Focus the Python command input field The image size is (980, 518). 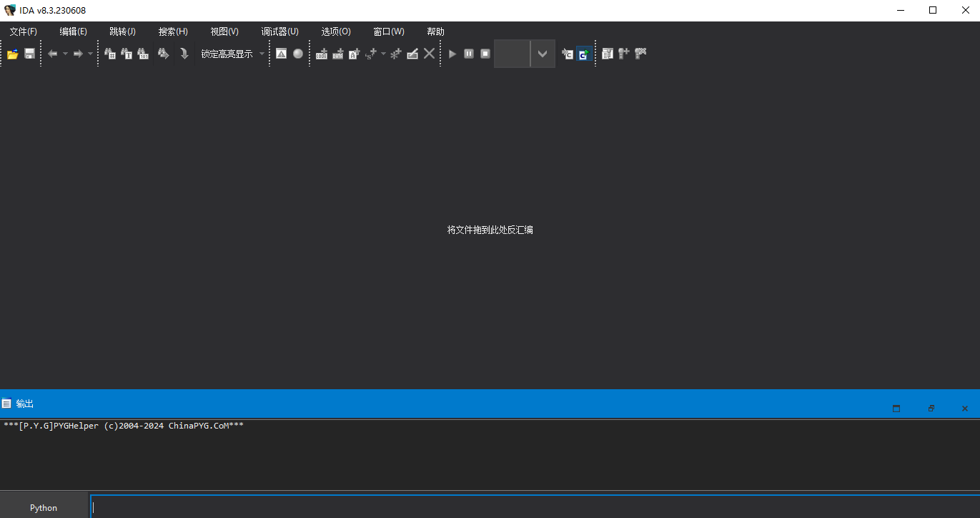(535, 507)
